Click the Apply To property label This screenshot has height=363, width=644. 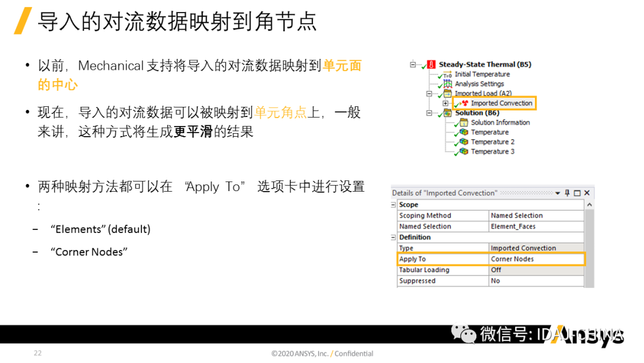click(413, 259)
